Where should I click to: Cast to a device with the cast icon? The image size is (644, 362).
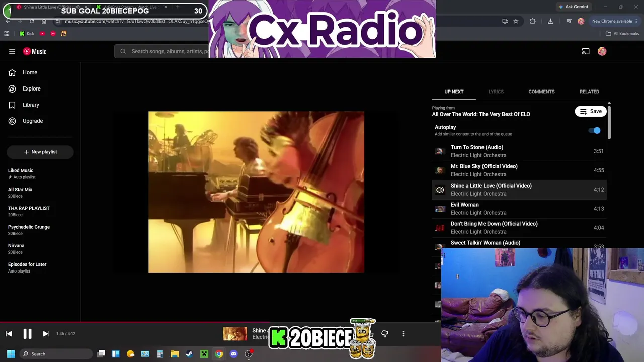[586, 51]
